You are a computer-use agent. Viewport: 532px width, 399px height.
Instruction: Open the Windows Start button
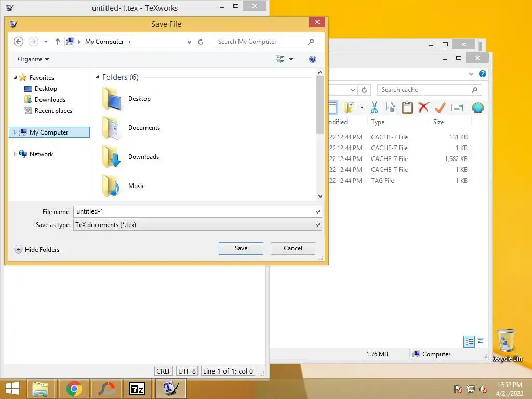point(12,389)
